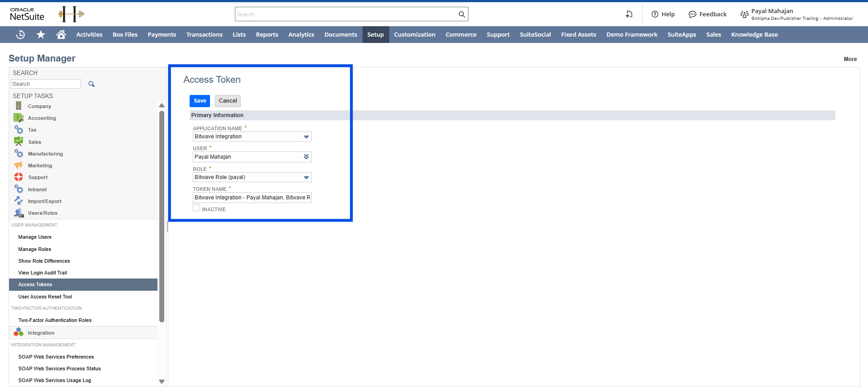Open SOAP Web Services Preferences link

(x=56, y=357)
